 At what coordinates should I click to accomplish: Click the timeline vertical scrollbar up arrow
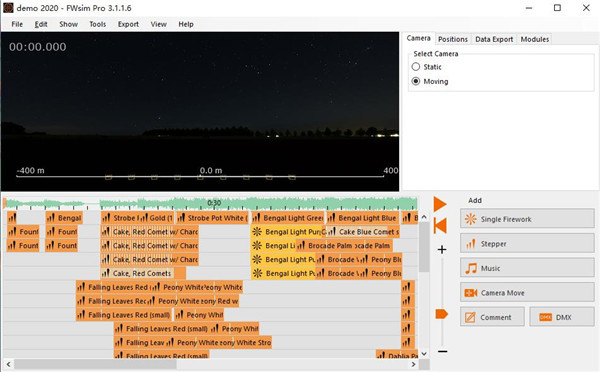(424, 217)
